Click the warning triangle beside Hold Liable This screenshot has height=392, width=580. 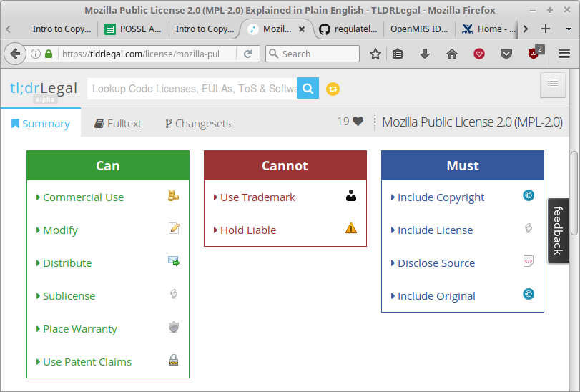351,228
